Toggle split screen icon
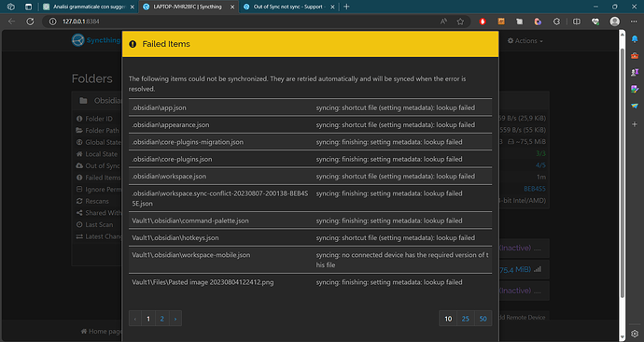Screen dimensions: 644x342 (577, 21)
